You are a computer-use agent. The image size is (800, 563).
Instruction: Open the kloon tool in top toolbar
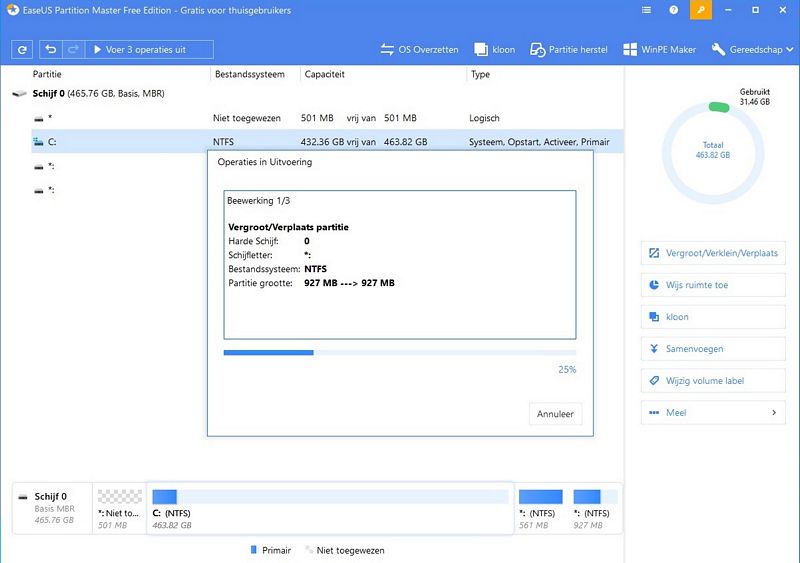[494, 50]
